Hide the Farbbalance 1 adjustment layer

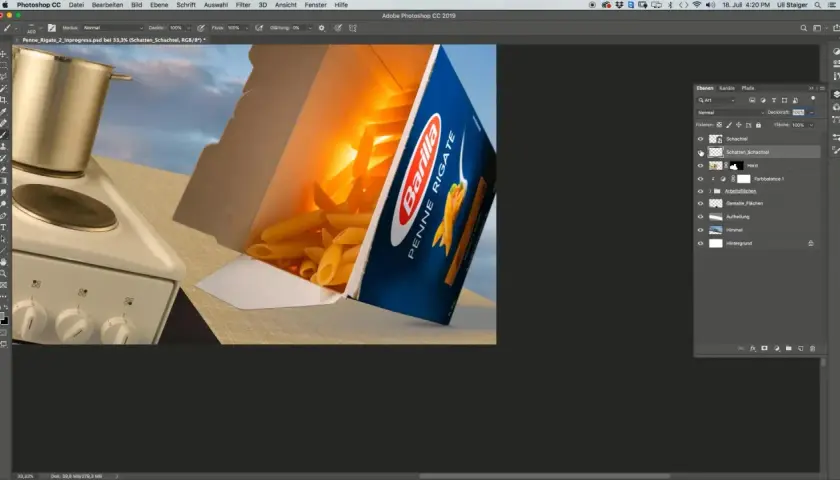coord(700,179)
